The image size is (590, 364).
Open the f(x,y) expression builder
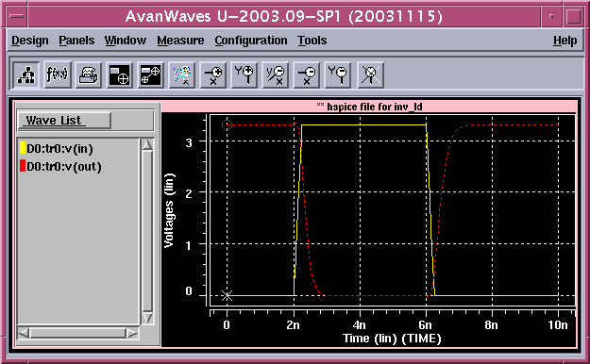click(58, 74)
